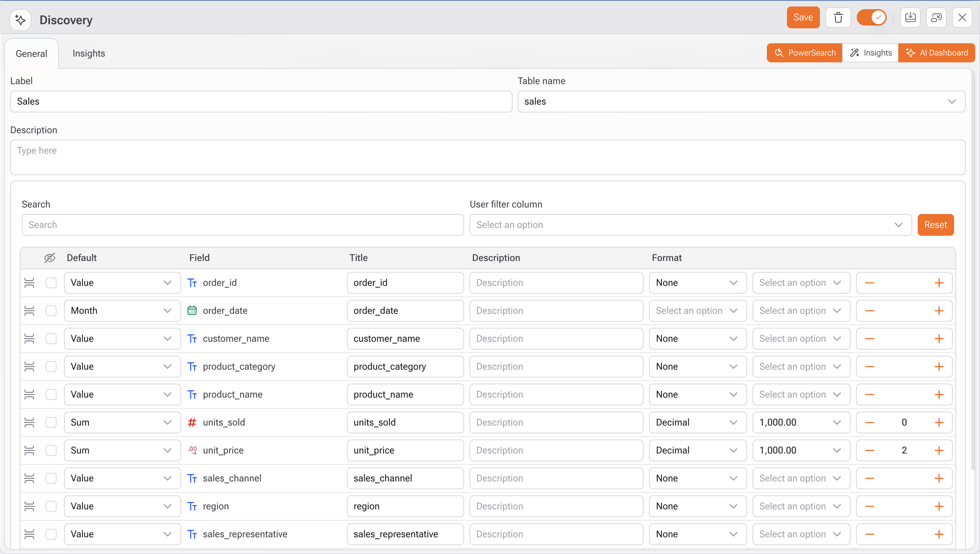980x554 pixels.
Task: Toggle the orange enabled switch
Action: [x=872, y=17]
